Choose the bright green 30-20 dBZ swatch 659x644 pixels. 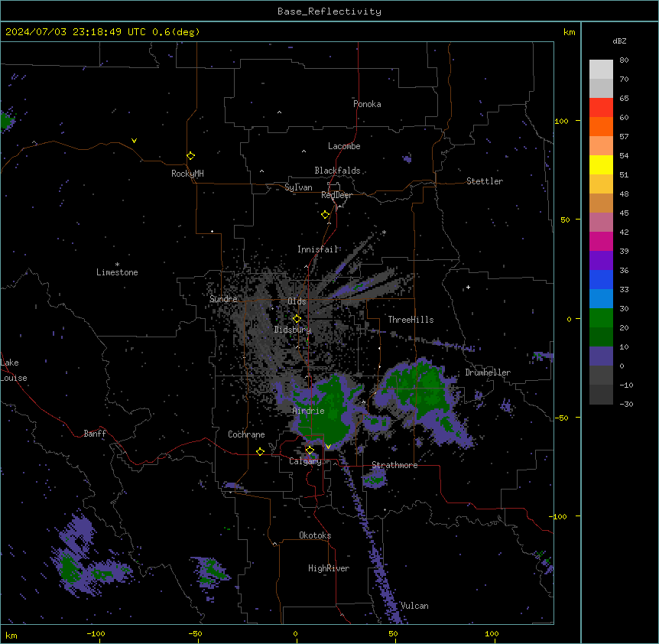(601, 318)
